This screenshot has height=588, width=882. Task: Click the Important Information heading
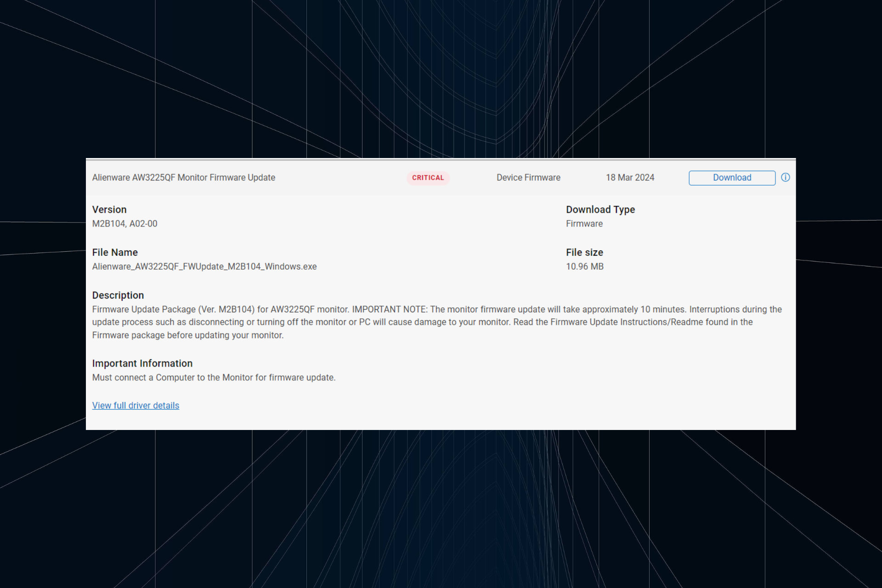pyautogui.click(x=142, y=363)
